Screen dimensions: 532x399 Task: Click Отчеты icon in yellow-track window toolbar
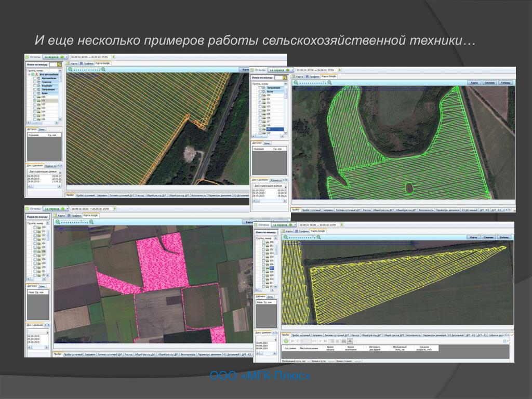coord(256,225)
